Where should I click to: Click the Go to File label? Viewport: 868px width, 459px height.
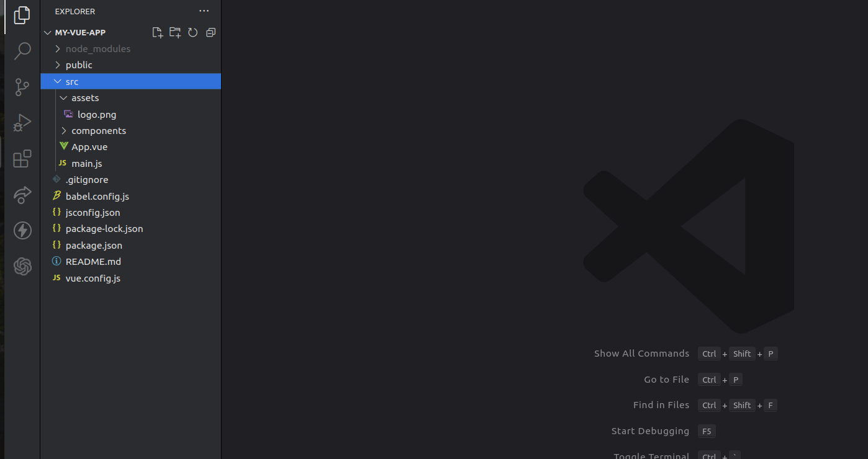coord(666,380)
